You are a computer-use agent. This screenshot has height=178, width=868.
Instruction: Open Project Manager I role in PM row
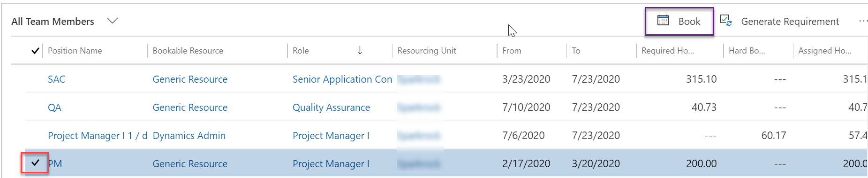[331, 163]
